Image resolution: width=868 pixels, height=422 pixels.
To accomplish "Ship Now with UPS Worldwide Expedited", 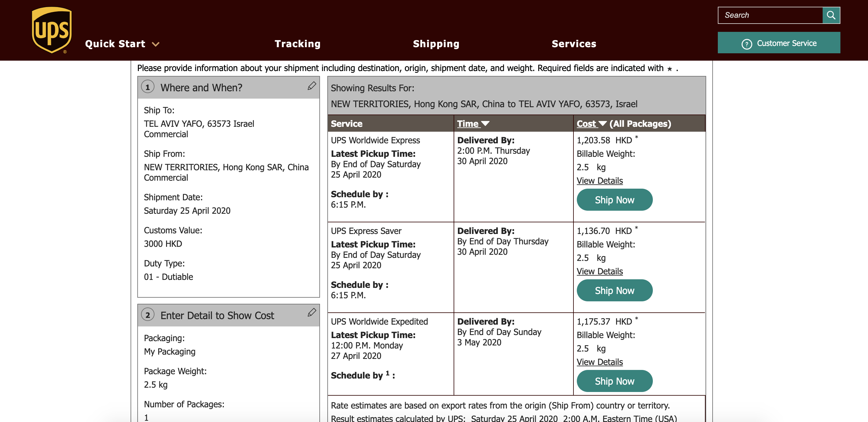I will 614,381.
